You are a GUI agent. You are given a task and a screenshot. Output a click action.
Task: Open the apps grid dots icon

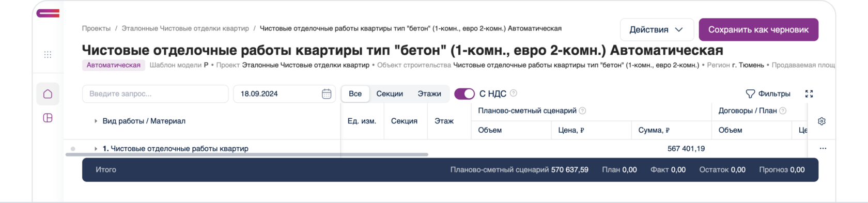click(48, 55)
